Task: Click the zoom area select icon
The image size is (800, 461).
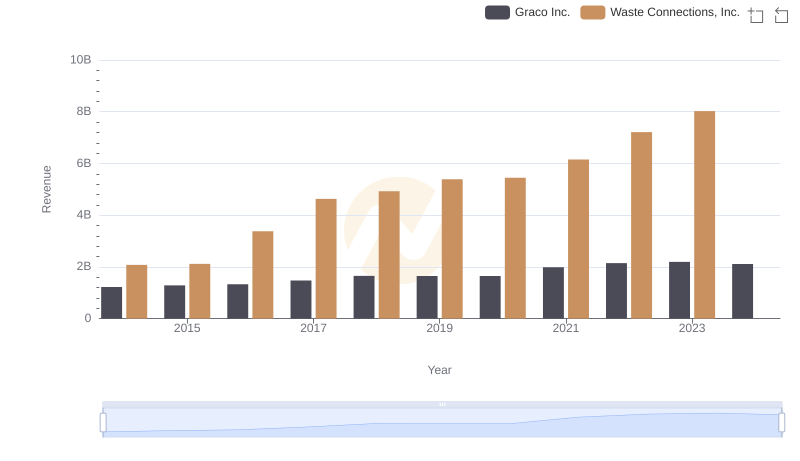Action: [756, 15]
